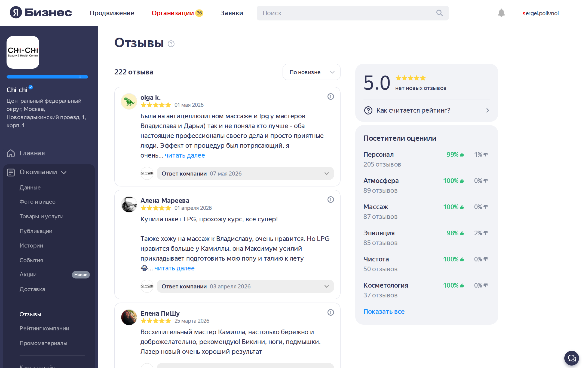Collapse the О компании sidebar section
Image resolution: width=588 pixels, height=368 pixels.
coord(64,172)
